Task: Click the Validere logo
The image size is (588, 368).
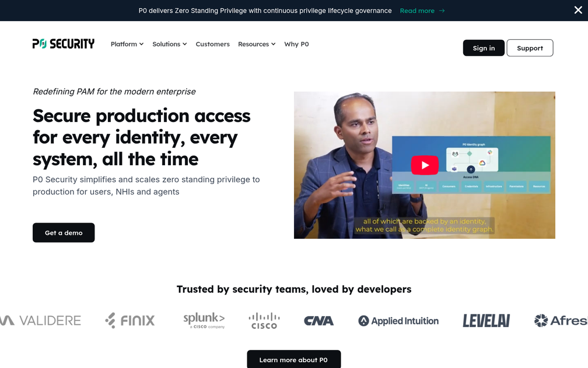Action: (x=40, y=321)
